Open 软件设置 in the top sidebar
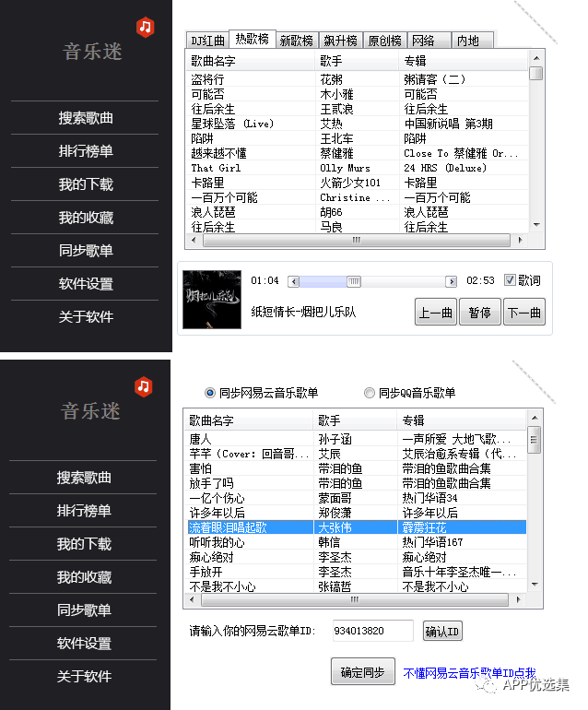The image size is (588, 710). pos(86,284)
